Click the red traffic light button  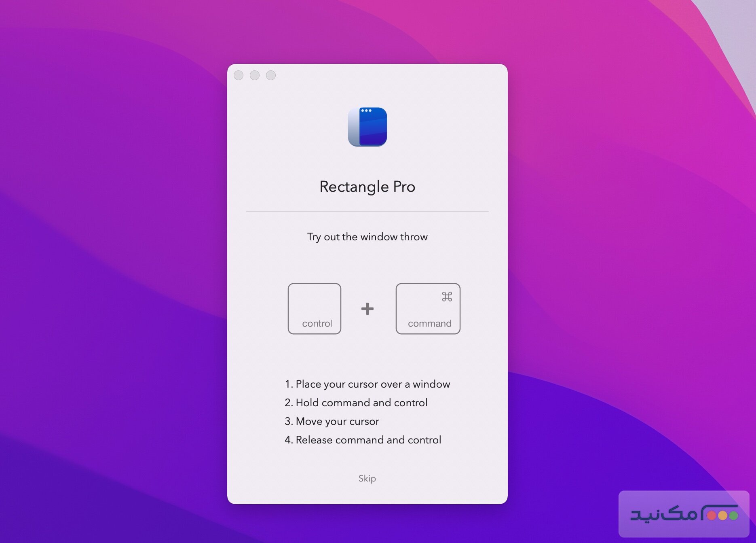239,75
